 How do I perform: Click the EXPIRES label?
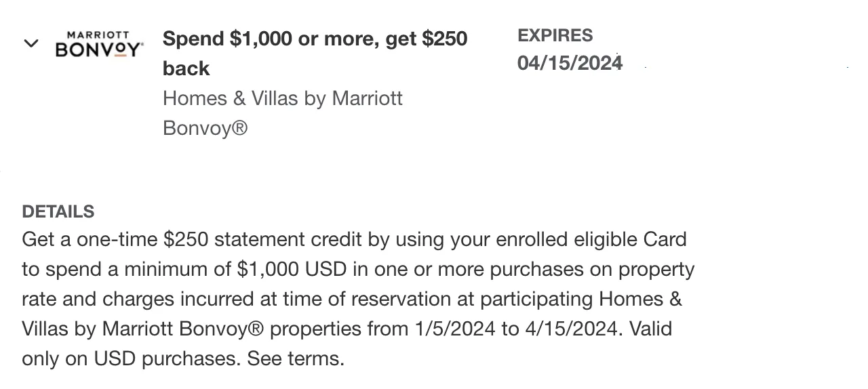555,35
